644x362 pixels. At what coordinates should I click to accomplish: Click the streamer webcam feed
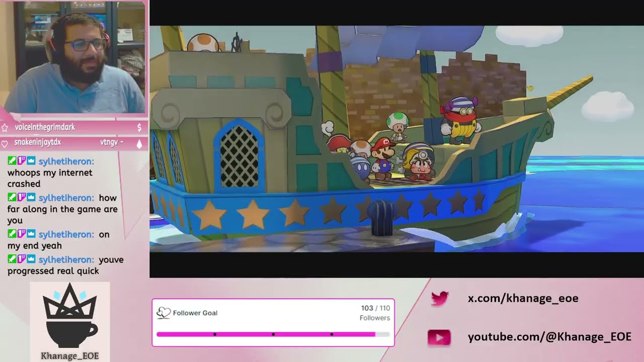click(x=73, y=56)
